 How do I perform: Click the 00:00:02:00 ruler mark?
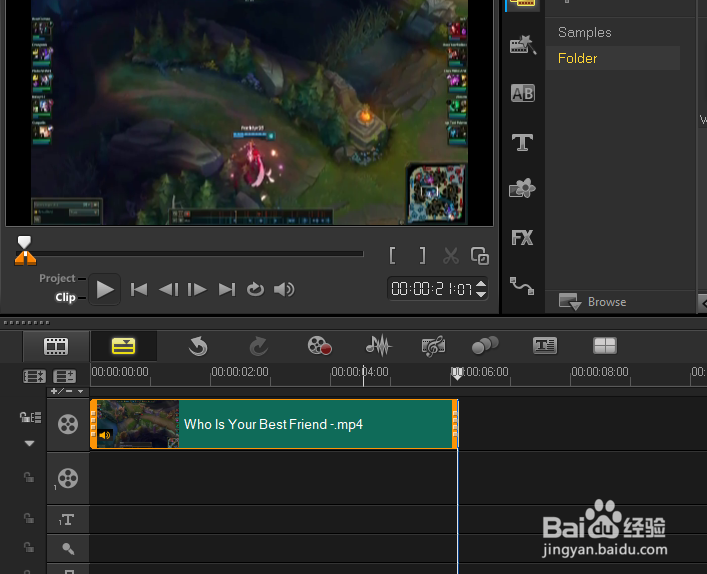pyautogui.click(x=239, y=372)
